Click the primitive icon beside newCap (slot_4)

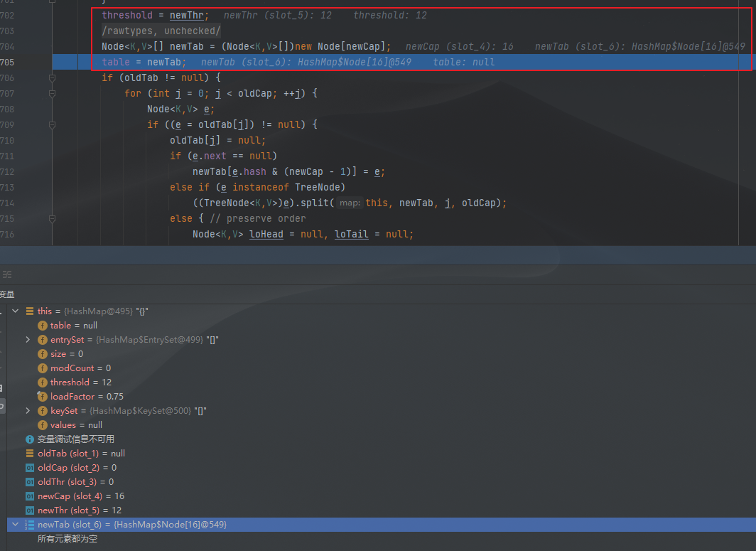tap(30, 496)
